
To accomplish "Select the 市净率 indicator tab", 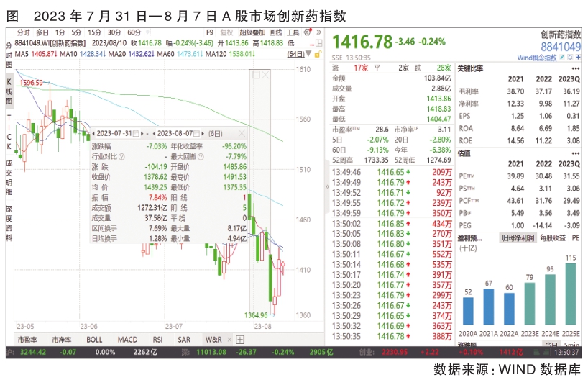I will [62, 340].
